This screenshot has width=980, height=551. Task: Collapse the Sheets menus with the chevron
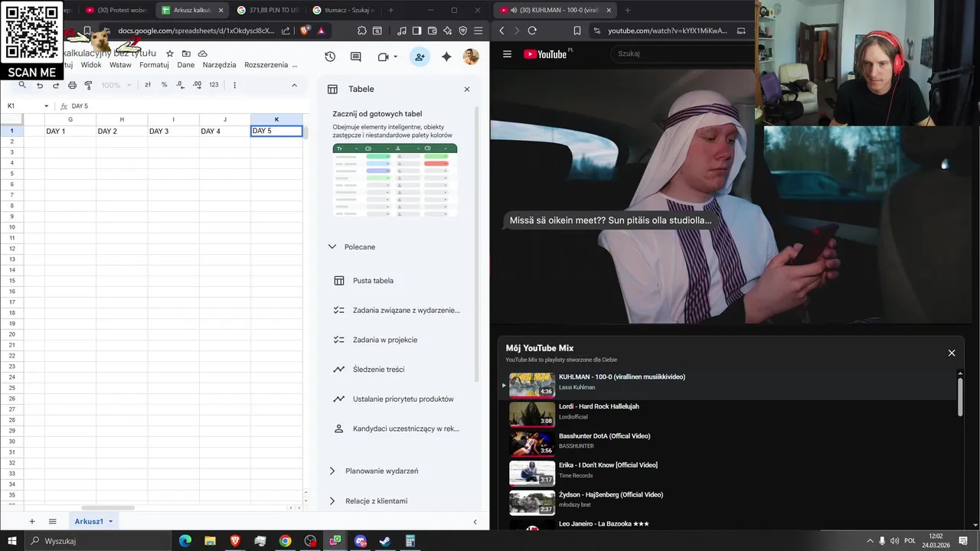pyautogui.click(x=294, y=85)
